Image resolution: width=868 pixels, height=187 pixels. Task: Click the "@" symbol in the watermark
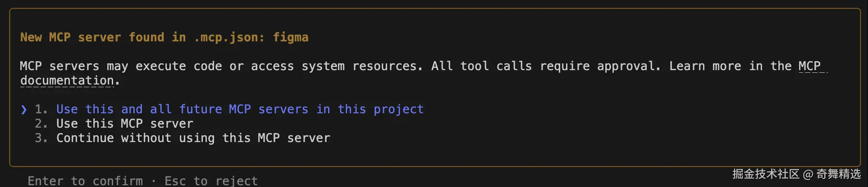pyautogui.click(x=808, y=174)
